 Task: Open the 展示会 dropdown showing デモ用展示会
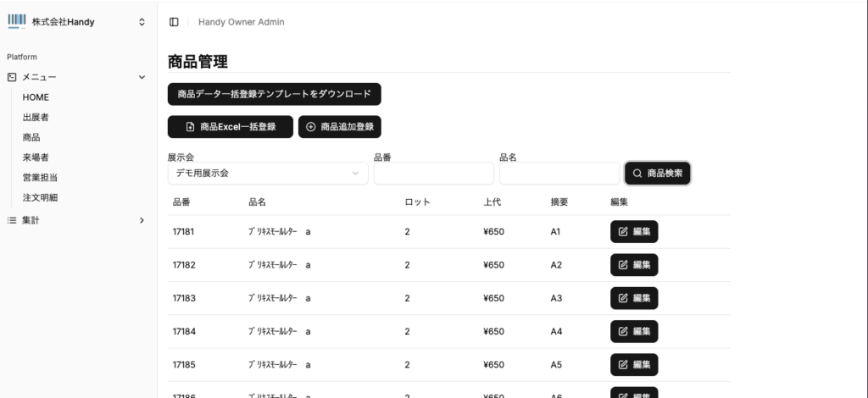point(267,173)
